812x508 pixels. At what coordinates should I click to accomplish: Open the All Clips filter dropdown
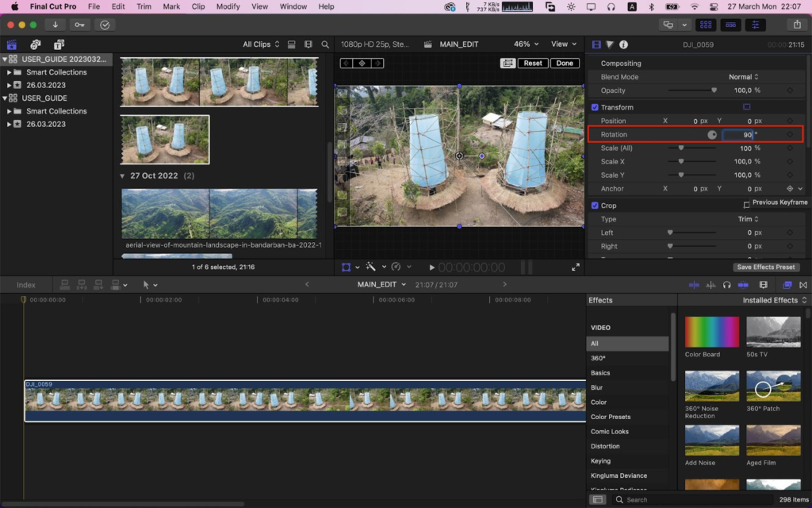[261, 44]
